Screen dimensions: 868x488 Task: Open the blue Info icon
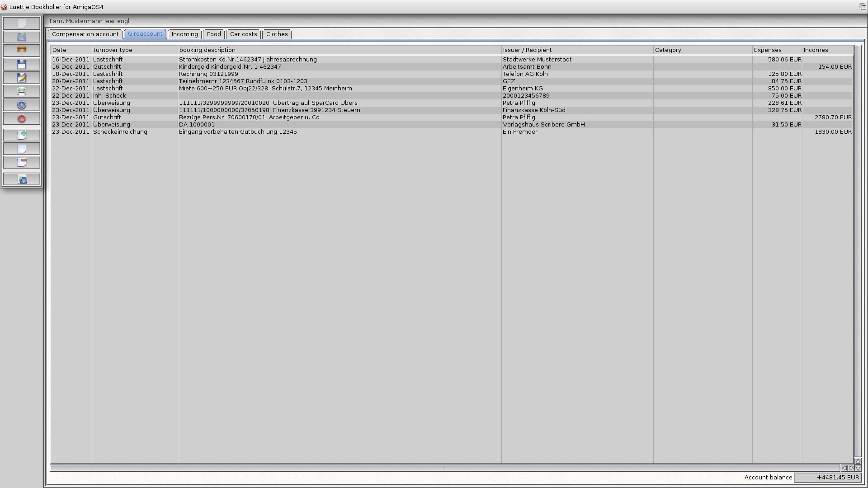click(x=21, y=105)
